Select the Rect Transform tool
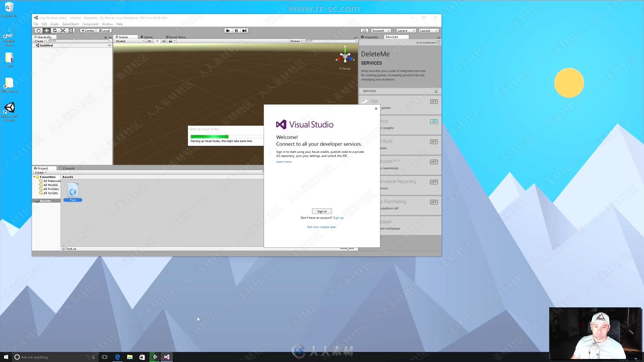644x362 pixels. [71, 31]
